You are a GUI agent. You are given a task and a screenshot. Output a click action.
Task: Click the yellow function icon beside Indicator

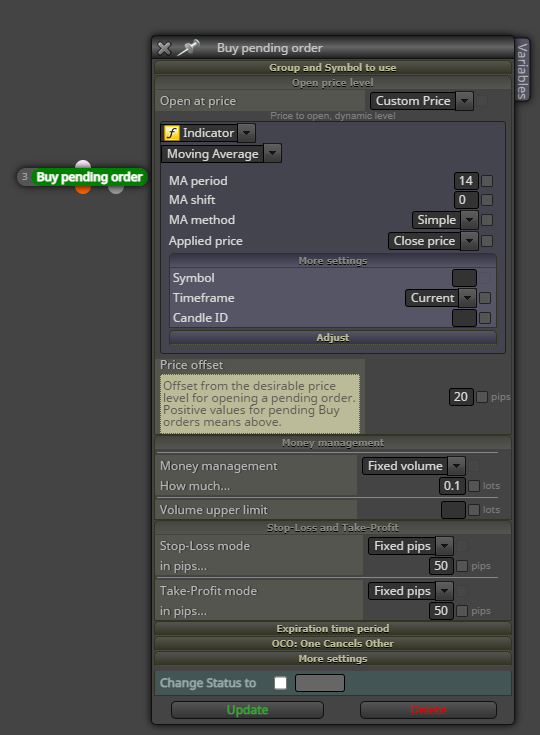point(172,133)
